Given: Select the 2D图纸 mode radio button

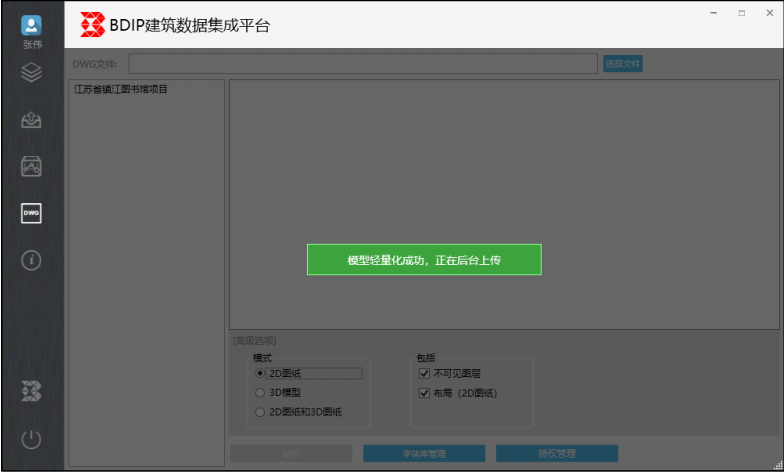Looking at the screenshot, I should click(260, 373).
